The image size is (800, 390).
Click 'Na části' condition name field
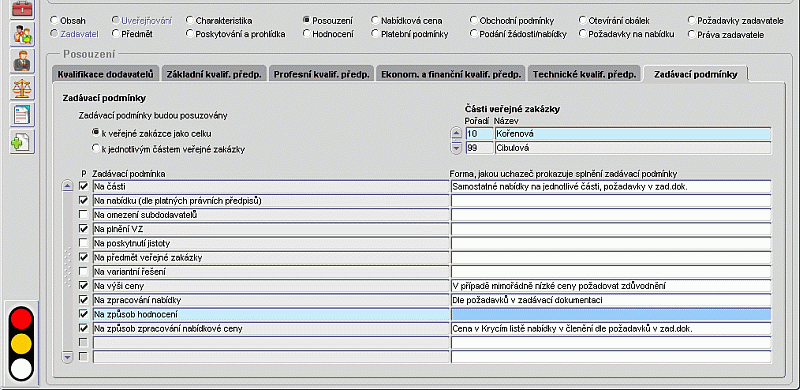[270, 186]
